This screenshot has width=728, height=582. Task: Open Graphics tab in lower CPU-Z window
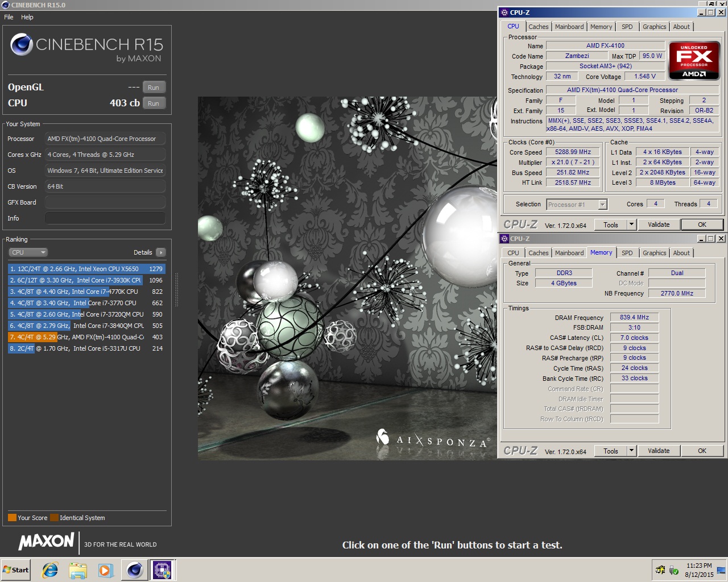tap(654, 253)
